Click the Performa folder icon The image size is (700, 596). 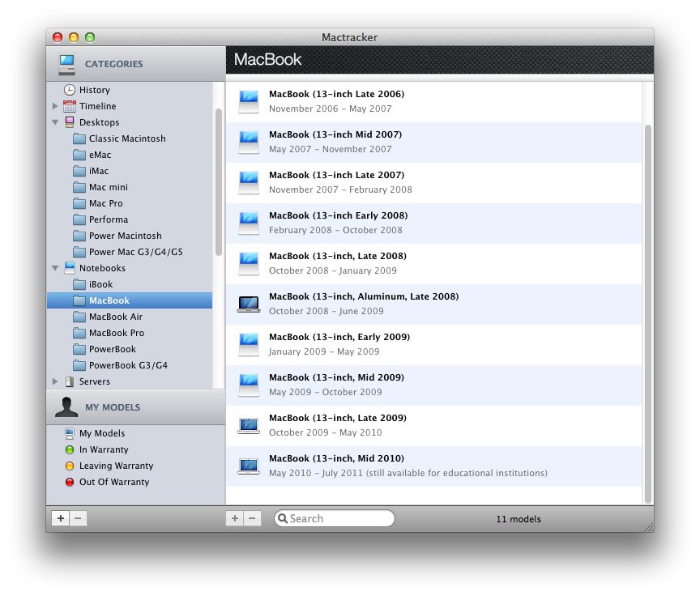click(79, 219)
